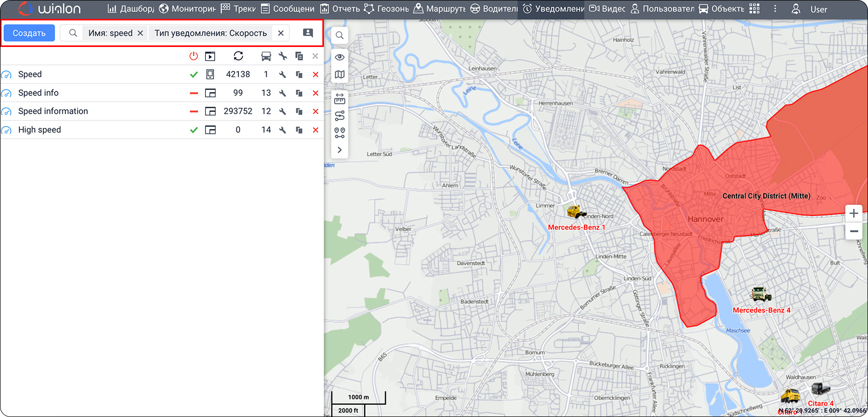Viewport: 868px width, 417px height.
Task: Enable the Speed info notification
Action: coord(194,93)
